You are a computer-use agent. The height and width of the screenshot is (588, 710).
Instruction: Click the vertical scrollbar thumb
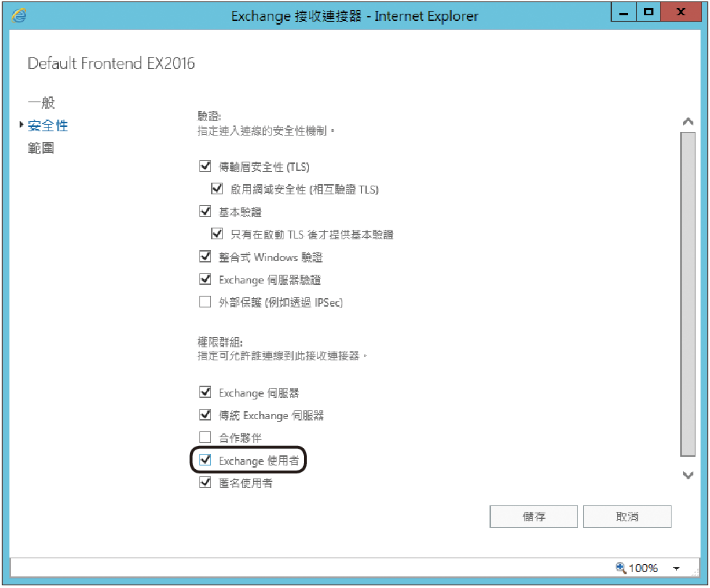click(688, 294)
